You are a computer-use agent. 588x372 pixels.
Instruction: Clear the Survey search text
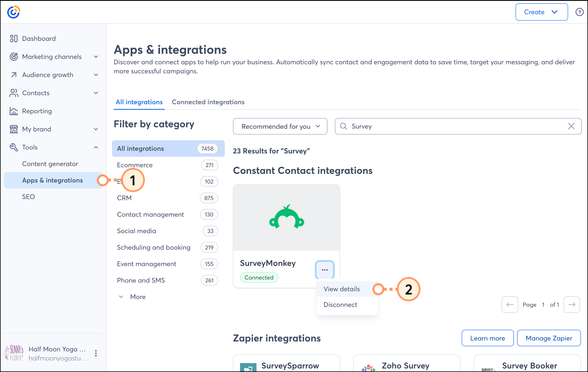[571, 126]
